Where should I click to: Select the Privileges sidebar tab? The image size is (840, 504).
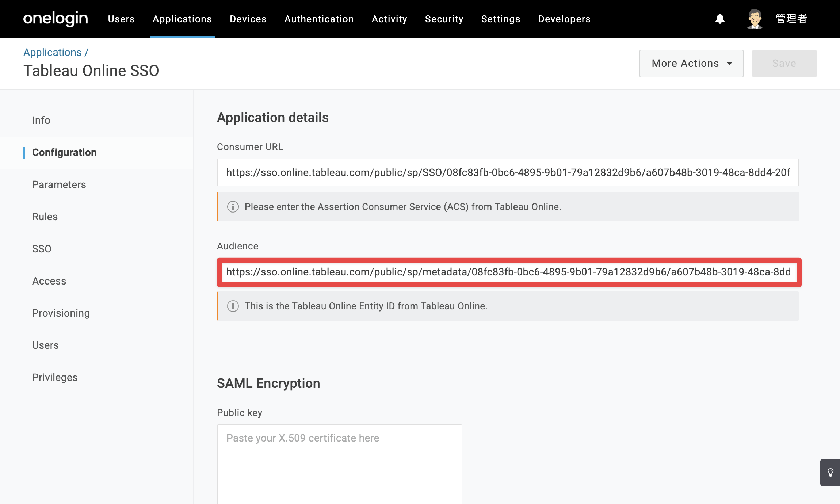pyautogui.click(x=96, y=377)
